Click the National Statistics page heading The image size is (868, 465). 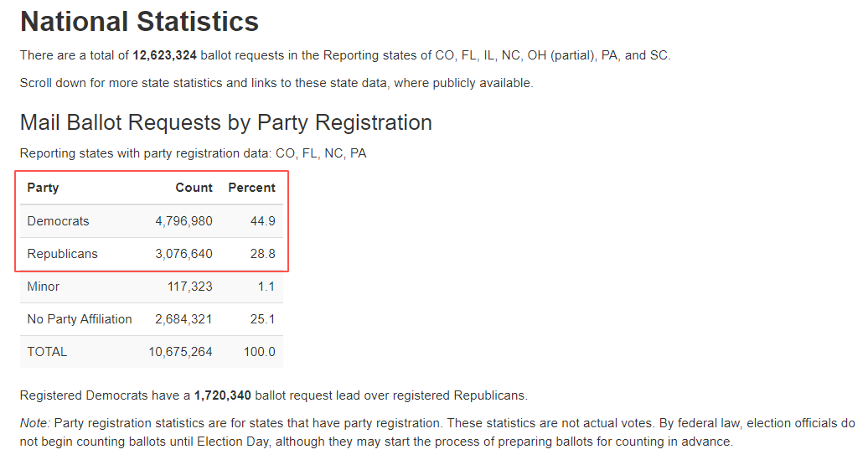click(x=139, y=21)
